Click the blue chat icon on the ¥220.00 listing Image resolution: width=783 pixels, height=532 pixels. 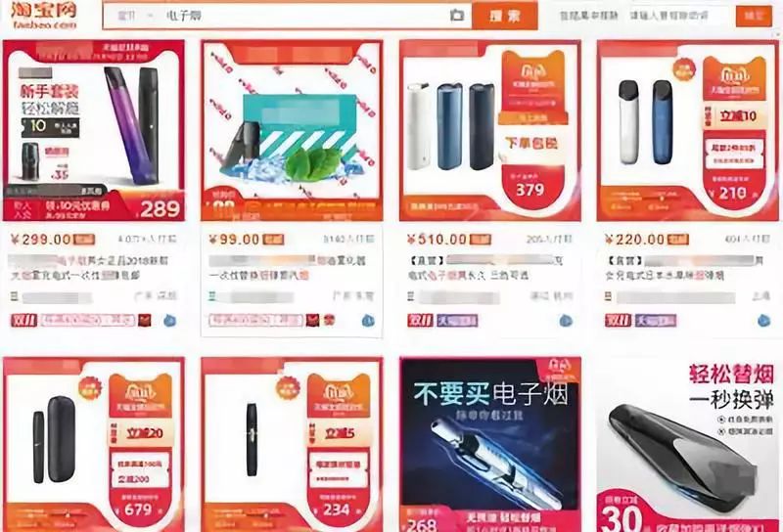(x=764, y=321)
